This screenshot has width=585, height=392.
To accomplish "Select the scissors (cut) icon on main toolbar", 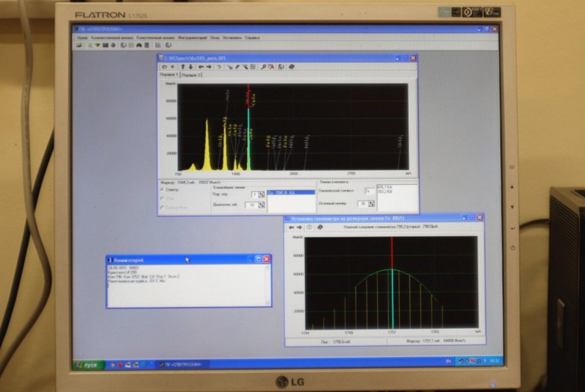I will click(89, 44).
